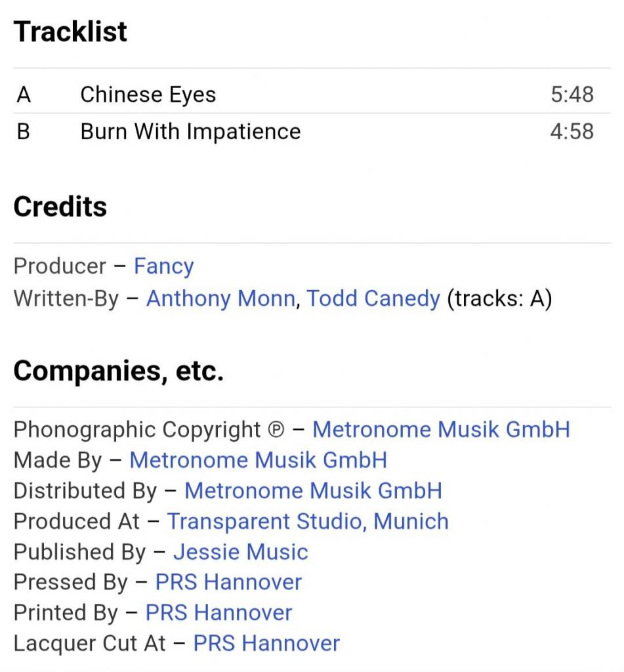624x672 pixels.
Task: Click the 5:48 track duration
Action: coord(572,94)
